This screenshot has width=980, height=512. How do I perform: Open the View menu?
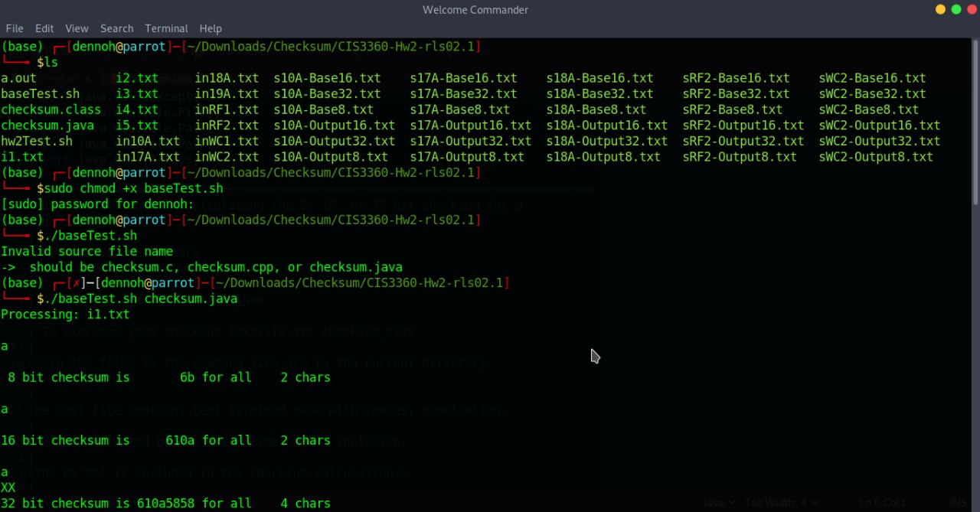pos(77,28)
